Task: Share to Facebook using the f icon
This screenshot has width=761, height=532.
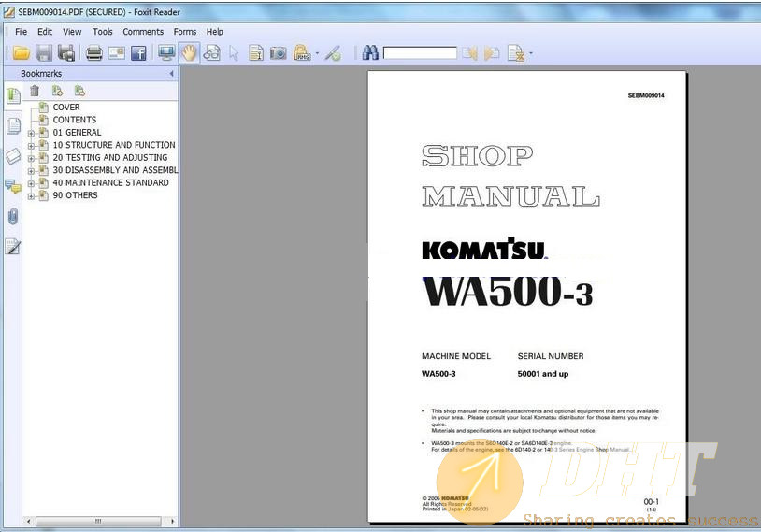Action: (x=138, y=53)
